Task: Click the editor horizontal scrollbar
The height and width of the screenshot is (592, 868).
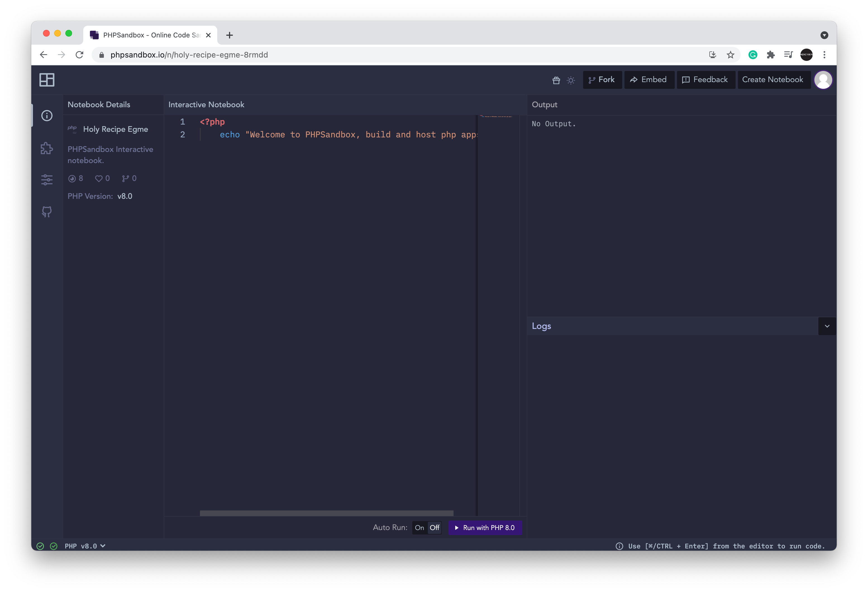Action: point(326,513)
